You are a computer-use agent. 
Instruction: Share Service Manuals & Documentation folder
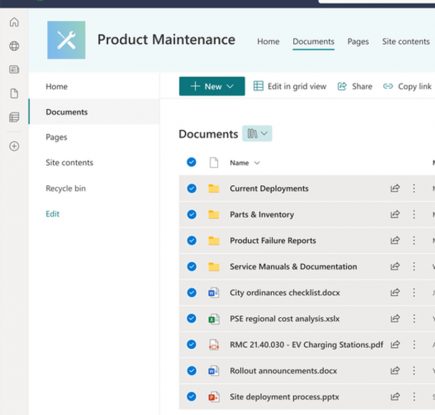(x=395, y=266)
